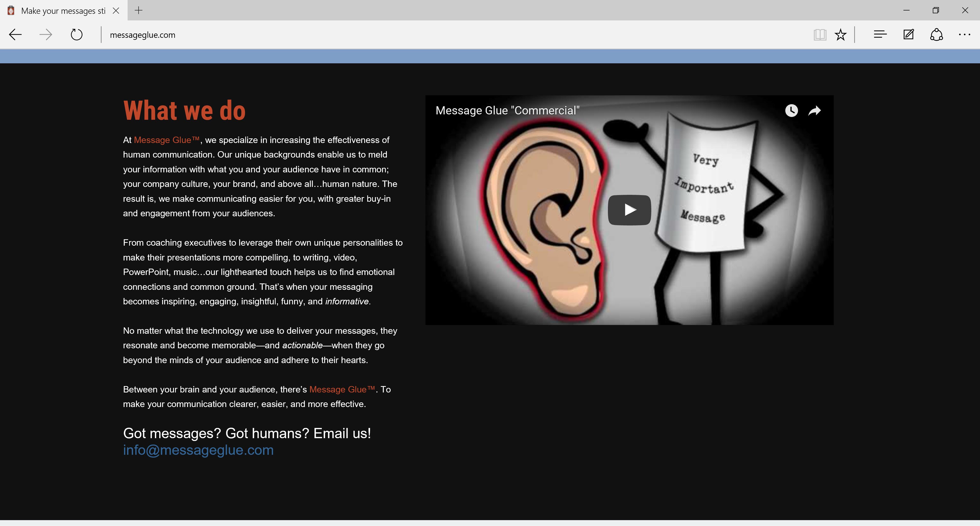Screen dimensions: 980x526
Task: Go back to the previous page
Action: pos(15,35)
